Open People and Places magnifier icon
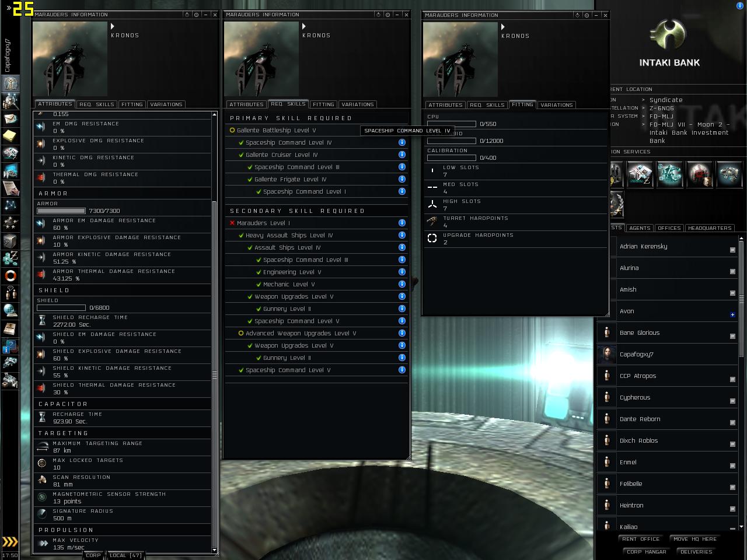This screenshot has height=560, width=747. [x=11, y=101]
